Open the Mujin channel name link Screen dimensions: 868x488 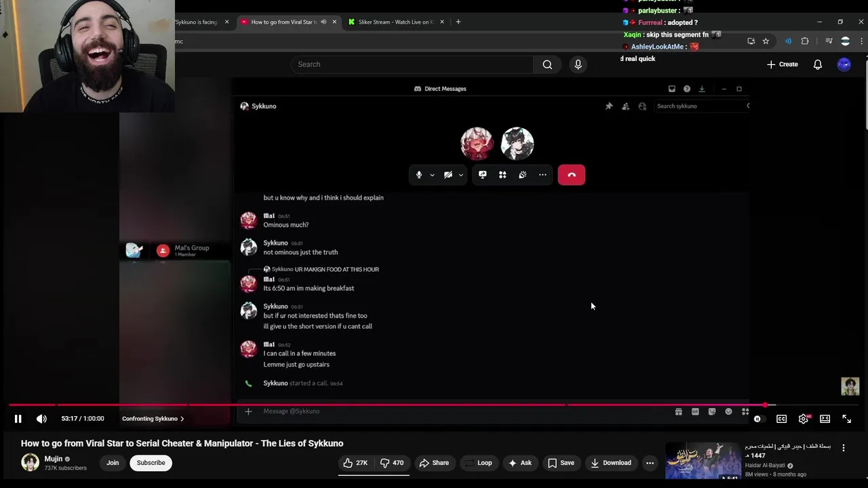[x=54, y=459]
